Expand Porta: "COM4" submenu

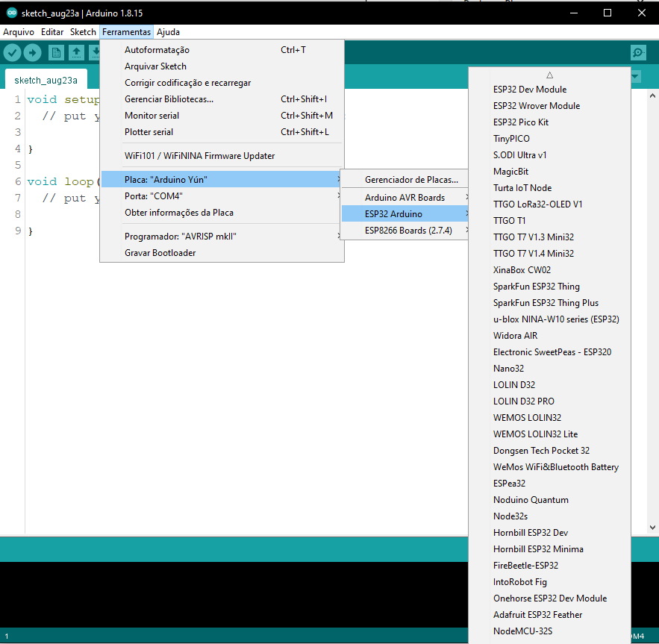tap(222, 196)
